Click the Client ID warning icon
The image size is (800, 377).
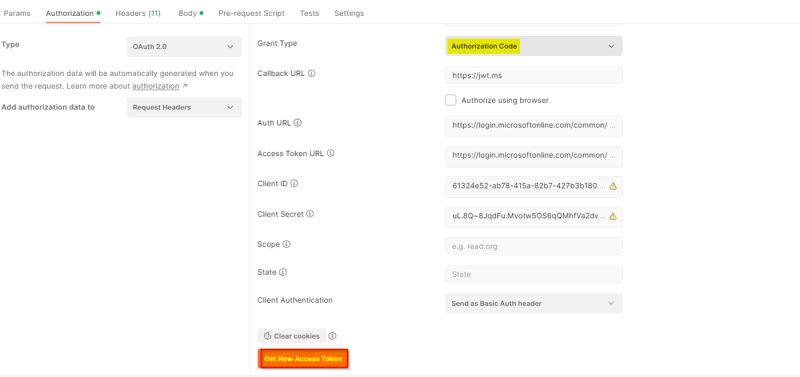coord(613,186)
